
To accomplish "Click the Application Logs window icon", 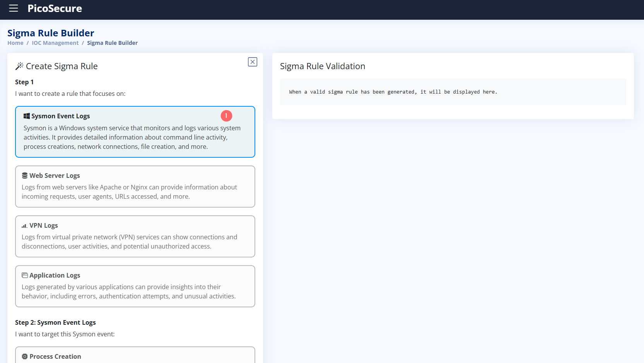I will click(25, 275).
